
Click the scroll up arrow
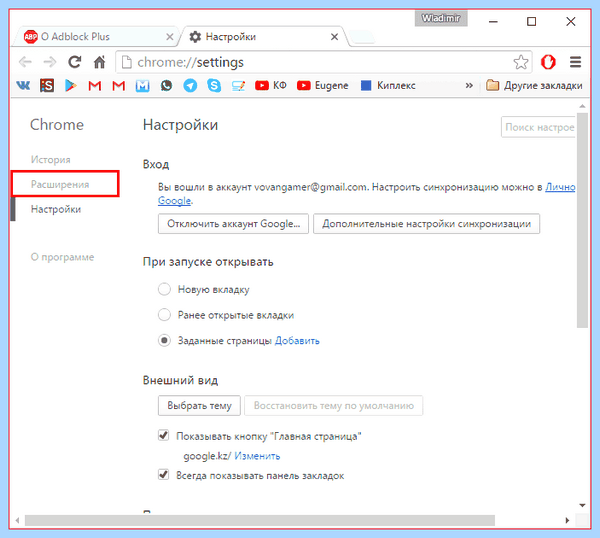click(x=582, y=106)
